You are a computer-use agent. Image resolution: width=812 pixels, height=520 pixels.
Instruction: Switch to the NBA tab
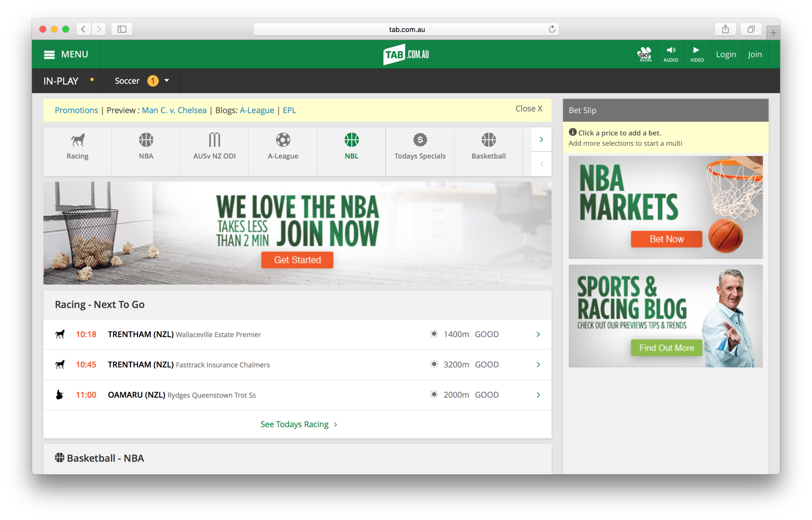(146, 148)
